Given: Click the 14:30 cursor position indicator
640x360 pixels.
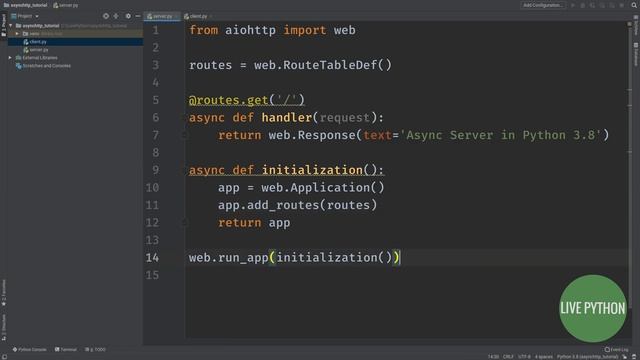Looking at the screenshot, I should point(493,357).
